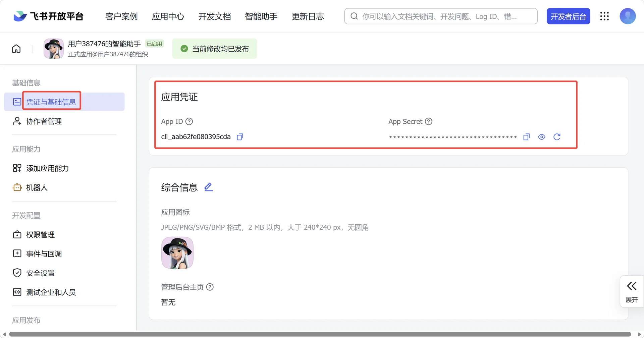This screenshot has height=338, width=644.
Task: Open the 客户案例 menu
Action: [121, 16]
